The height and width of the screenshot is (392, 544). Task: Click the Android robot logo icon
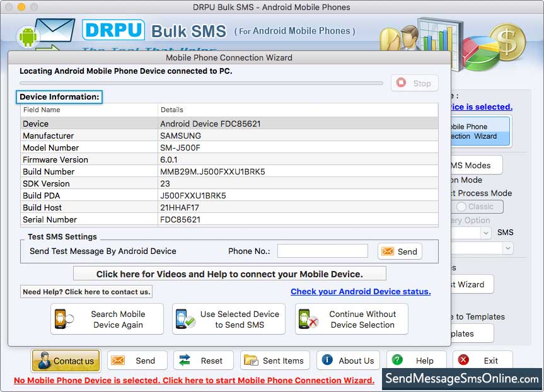28,37
